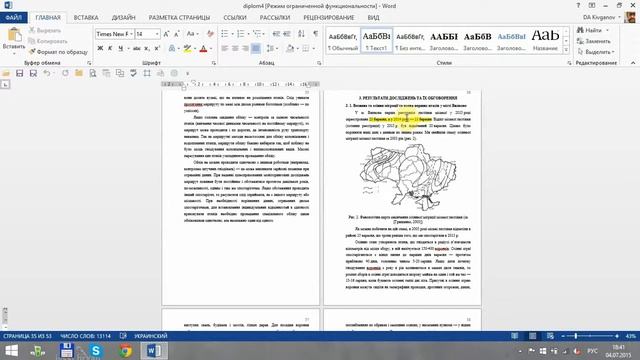This screenshot has height=360, width=640.
Task: Click the УКРАИНСКИЙ language indicator
Action: [x=151, y=336]
